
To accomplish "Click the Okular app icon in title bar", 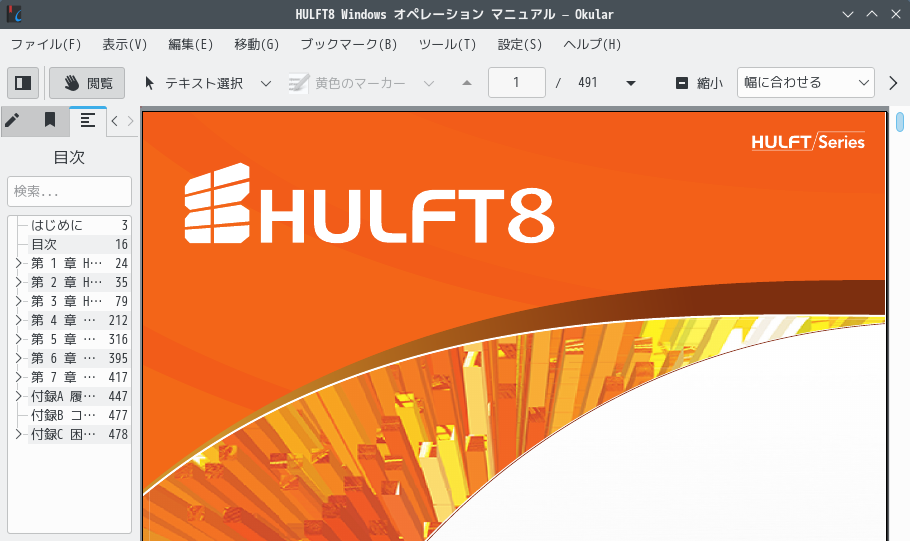I will tap(14, 14).
